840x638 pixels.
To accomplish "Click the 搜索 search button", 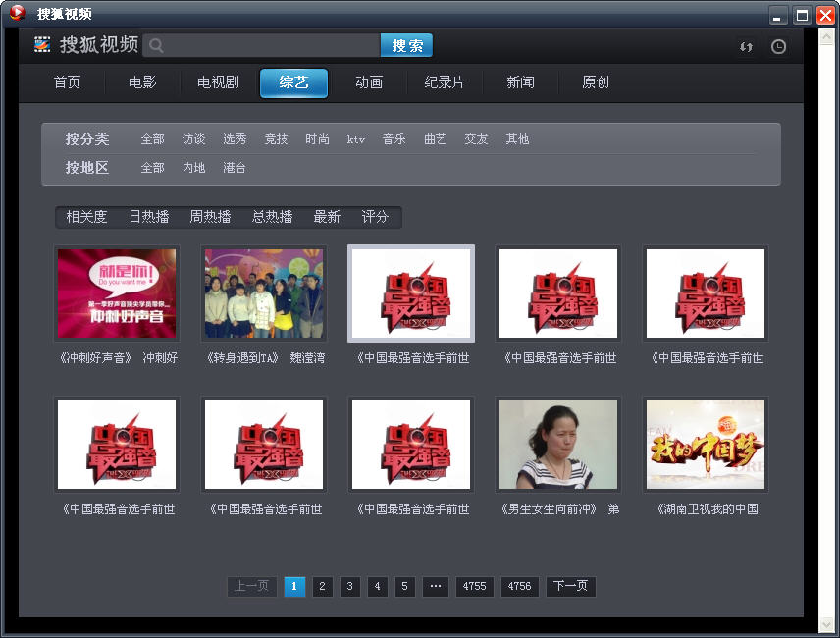I will [406, 45].
